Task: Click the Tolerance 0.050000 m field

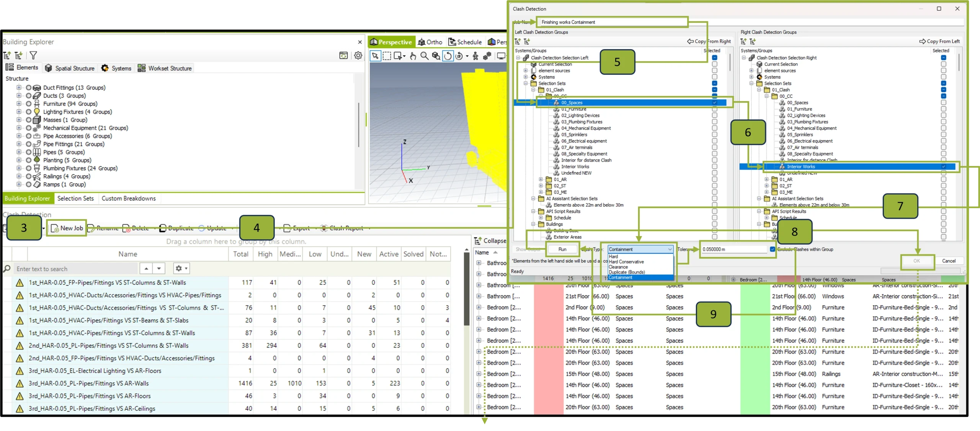Action: [x=734, y=249]
